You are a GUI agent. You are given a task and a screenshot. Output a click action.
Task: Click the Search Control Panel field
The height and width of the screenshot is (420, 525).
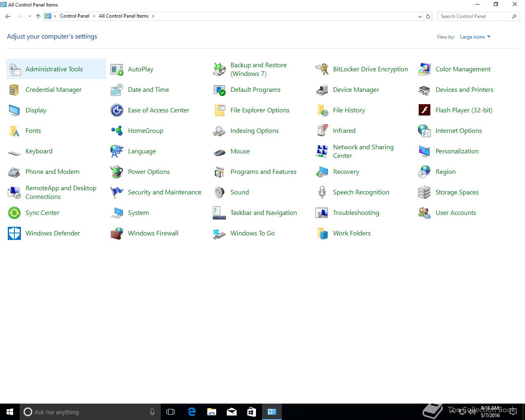point(474,16)
